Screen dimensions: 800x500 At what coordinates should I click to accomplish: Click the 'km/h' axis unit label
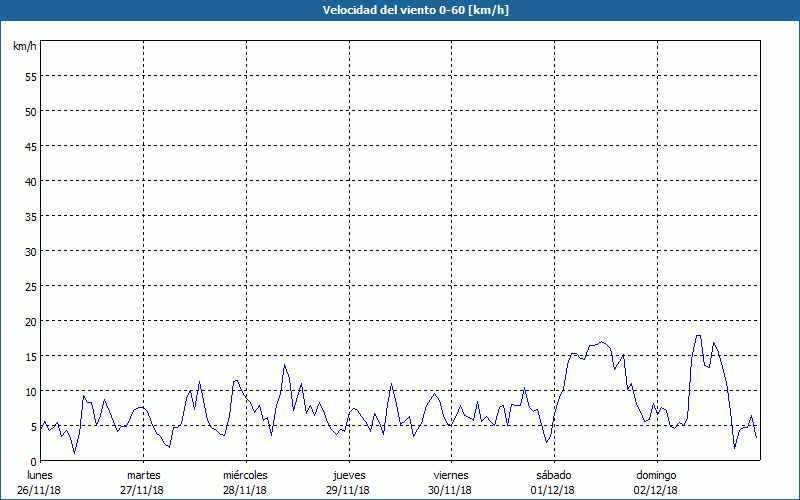point(25,46)
